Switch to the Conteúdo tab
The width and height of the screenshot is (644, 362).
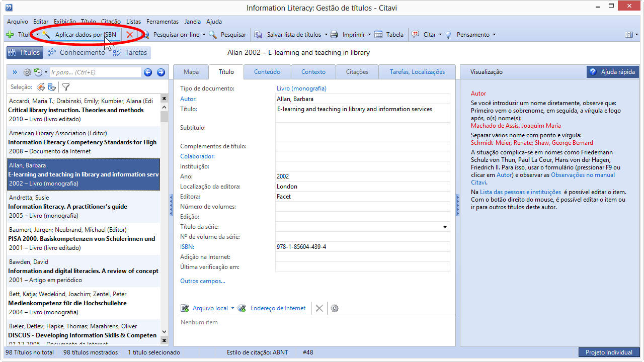click(x=267, y=72)
